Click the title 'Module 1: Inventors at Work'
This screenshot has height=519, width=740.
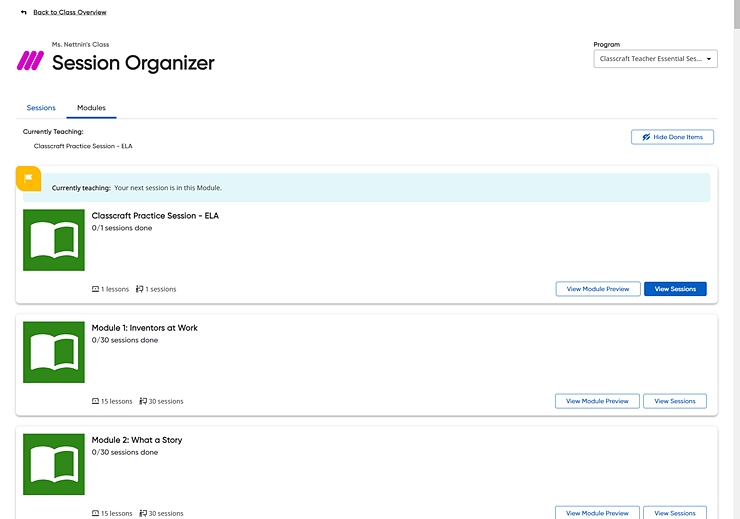(x=144, y=328)
